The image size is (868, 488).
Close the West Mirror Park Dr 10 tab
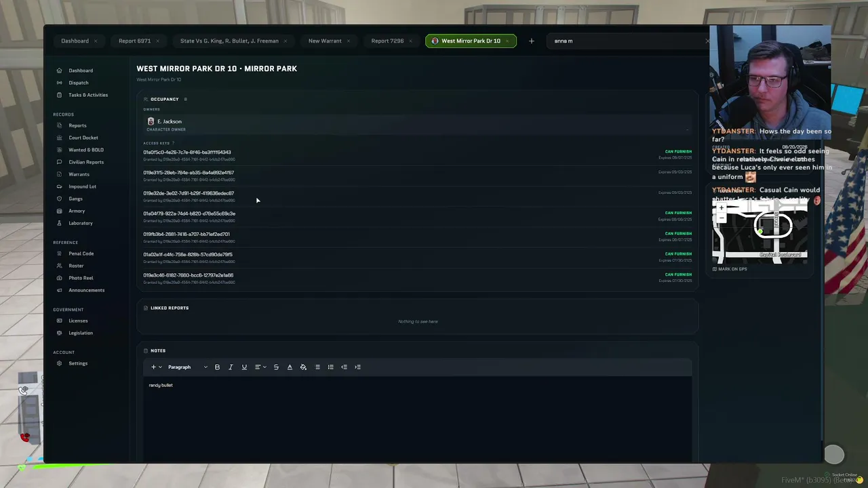pos(507,41)
